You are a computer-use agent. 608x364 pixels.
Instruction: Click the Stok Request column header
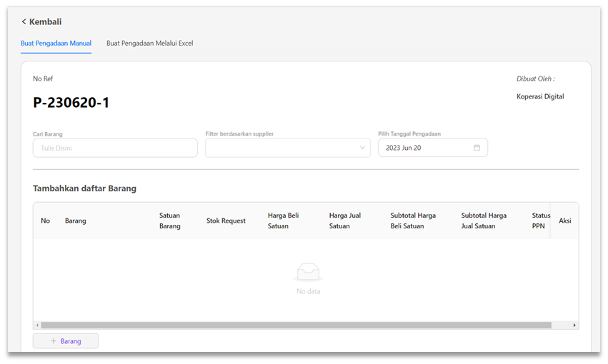(226, 221)
